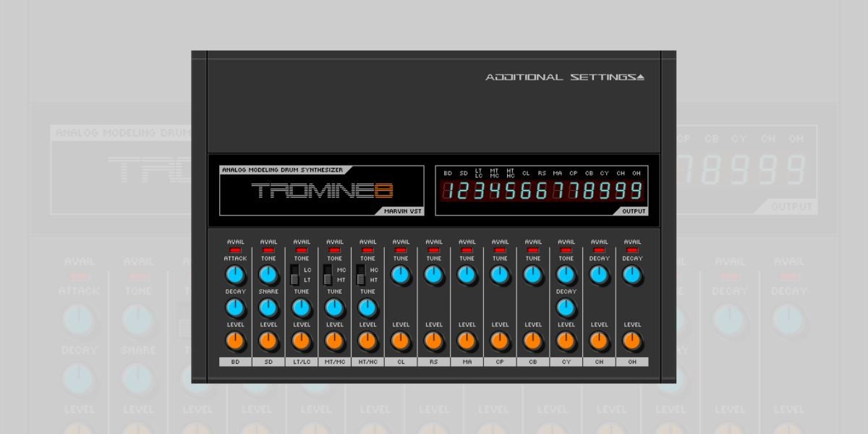The height and width of the screenshot is (434, 868).
Task: Click the MA Tune knob
Action: coord(467,275)
